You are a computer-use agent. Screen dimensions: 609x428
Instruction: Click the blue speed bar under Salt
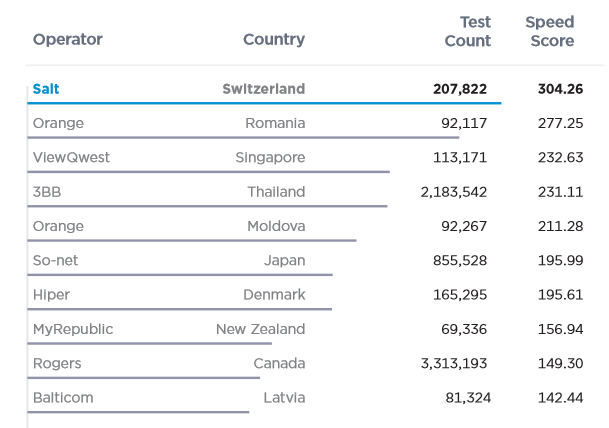pyautogui.click(x=265, y=102)
